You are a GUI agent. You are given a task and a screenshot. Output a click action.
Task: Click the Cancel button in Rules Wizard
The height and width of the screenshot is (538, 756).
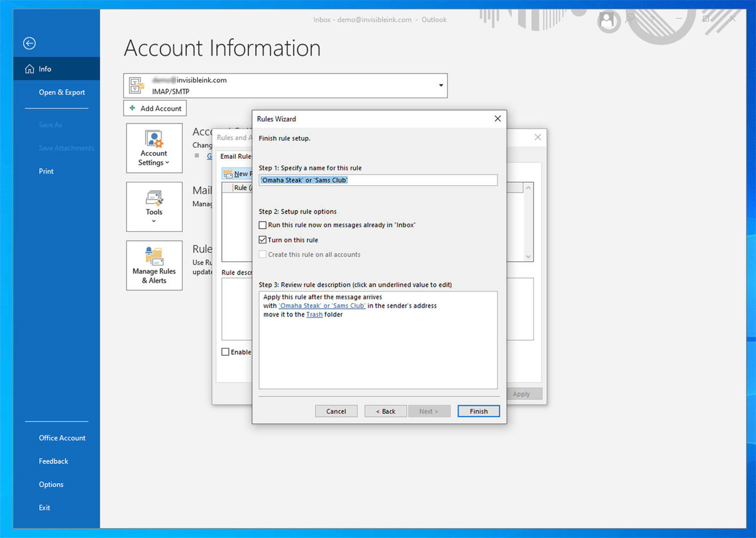[x=336, y=411]
